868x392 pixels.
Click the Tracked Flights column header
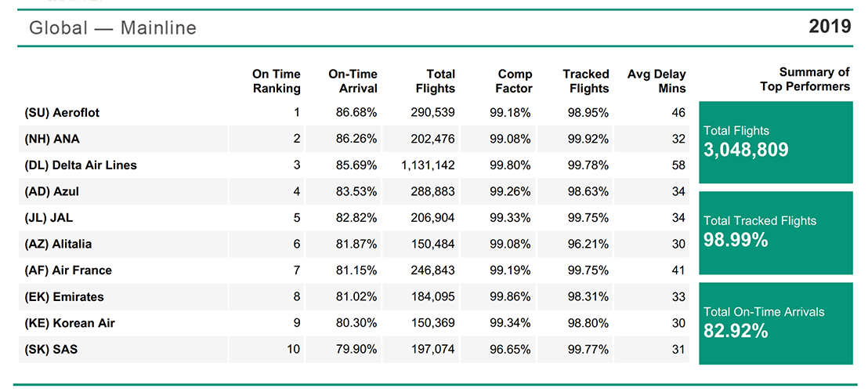coord(585,82)
